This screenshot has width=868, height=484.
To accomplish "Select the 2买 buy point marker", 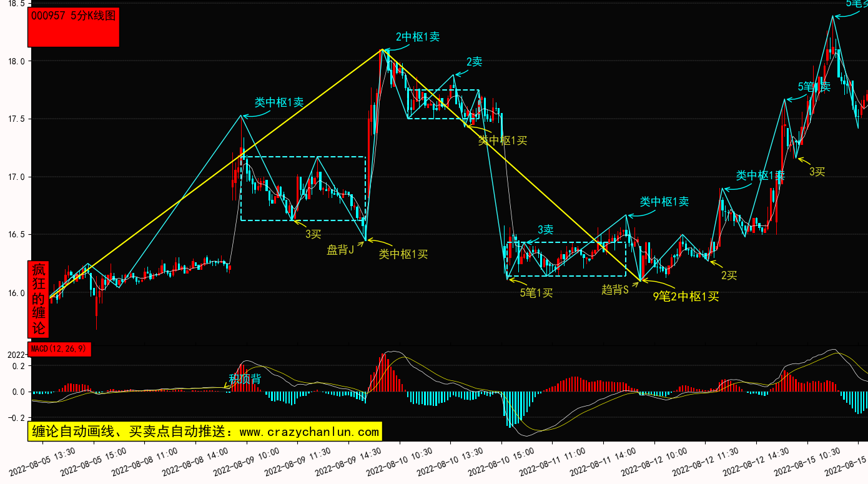I will coord(729,275).
